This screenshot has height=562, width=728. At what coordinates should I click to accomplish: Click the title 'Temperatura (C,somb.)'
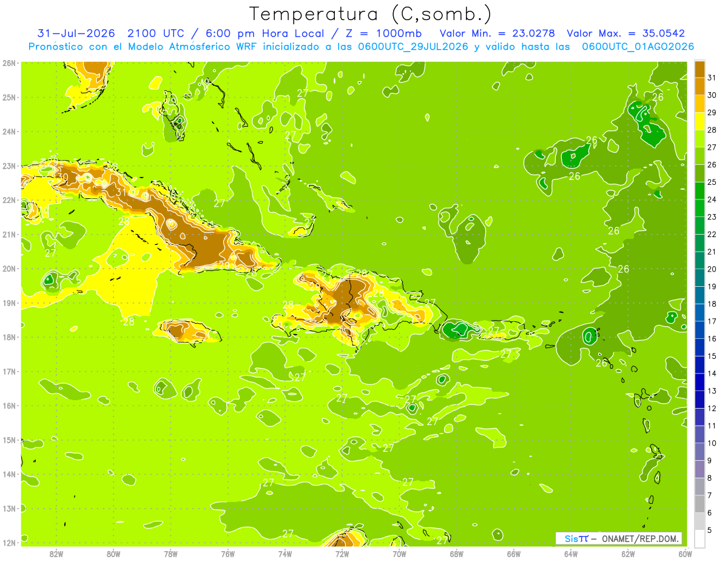click(370, 14)
